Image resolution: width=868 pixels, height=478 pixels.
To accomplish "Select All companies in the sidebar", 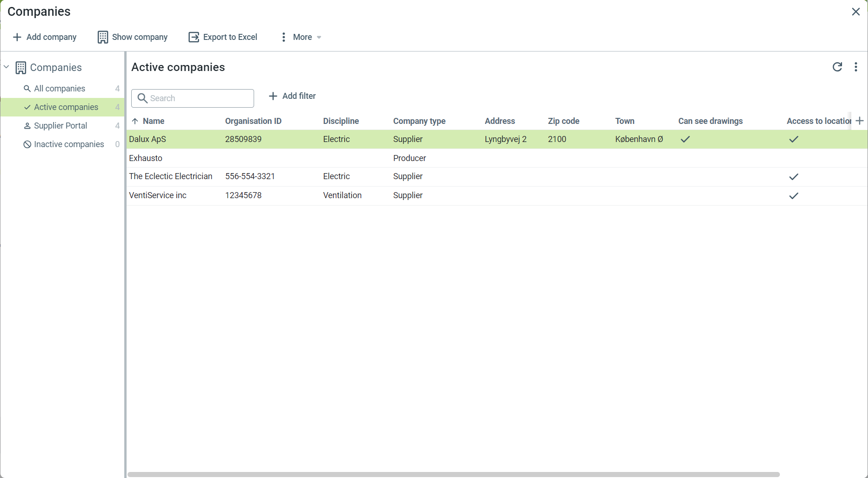I will tap(59, 89).
